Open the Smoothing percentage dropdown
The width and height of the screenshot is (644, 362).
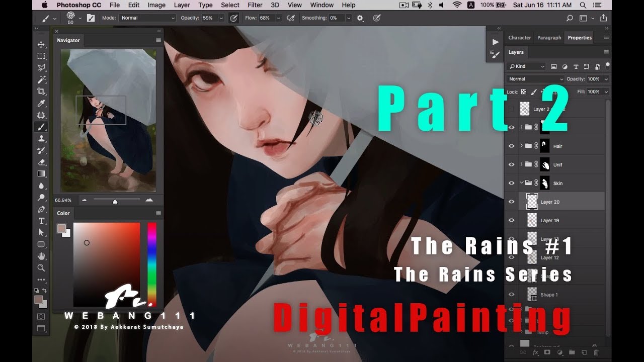tap(348, 18)
